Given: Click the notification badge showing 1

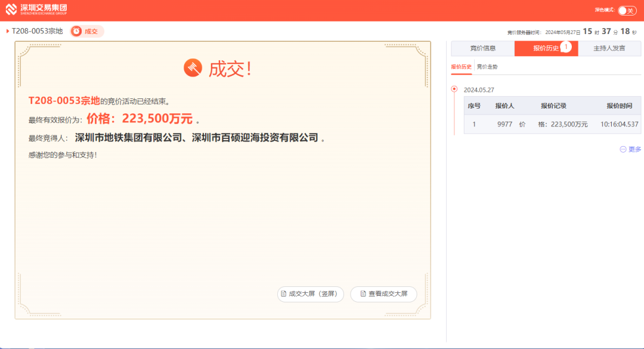Looking at the screenshot, I should coord(566,47).
